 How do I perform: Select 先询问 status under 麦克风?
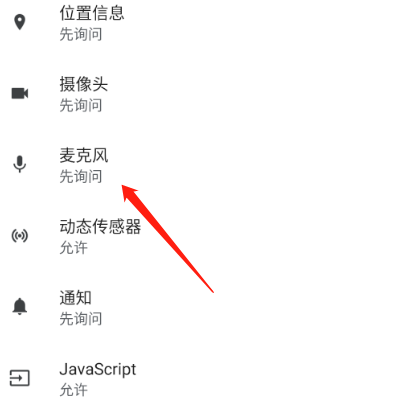tap(81, 176)
